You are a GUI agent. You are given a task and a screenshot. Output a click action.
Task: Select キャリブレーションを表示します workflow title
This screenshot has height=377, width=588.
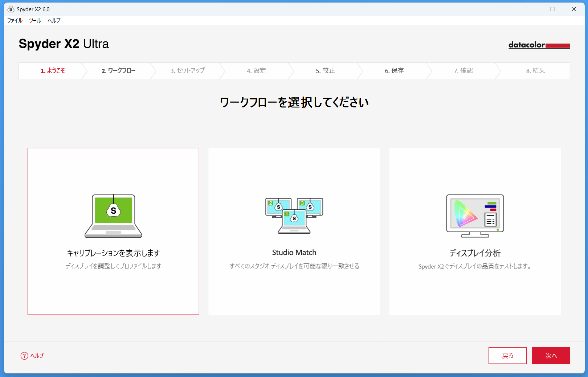tap(113, 253)
